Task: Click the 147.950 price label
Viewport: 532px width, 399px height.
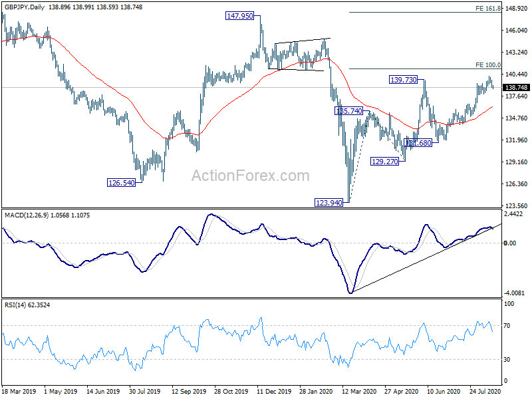Action: pos(239,15)
